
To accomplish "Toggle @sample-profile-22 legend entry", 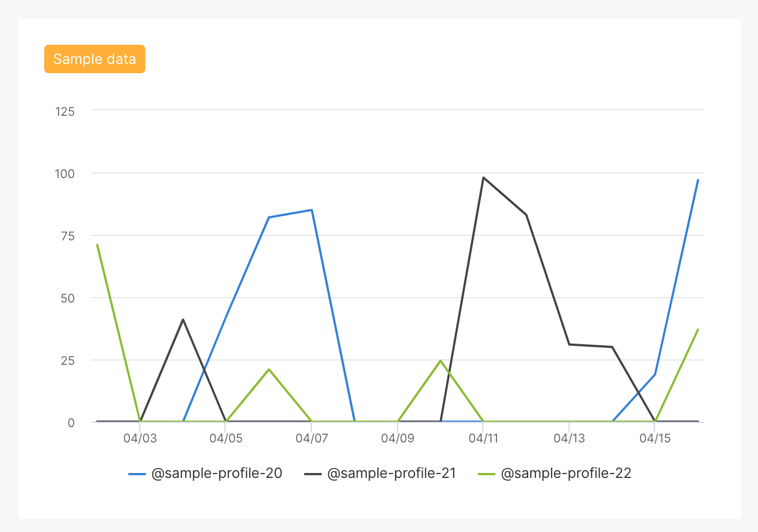I will [566, 473].
